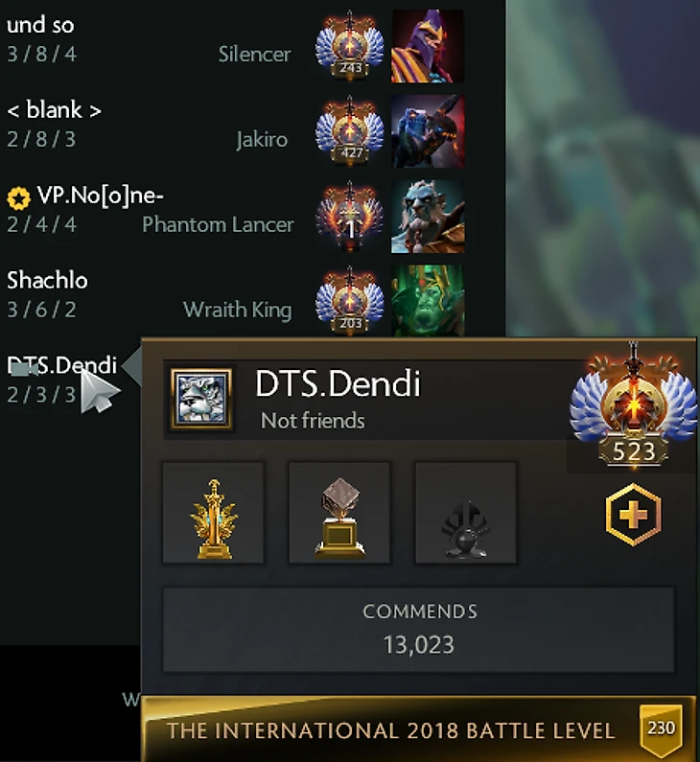Viewport: 700px width, 762px height.
Task: Click the Wraith King hero portrait
Action: coord(428,301)
